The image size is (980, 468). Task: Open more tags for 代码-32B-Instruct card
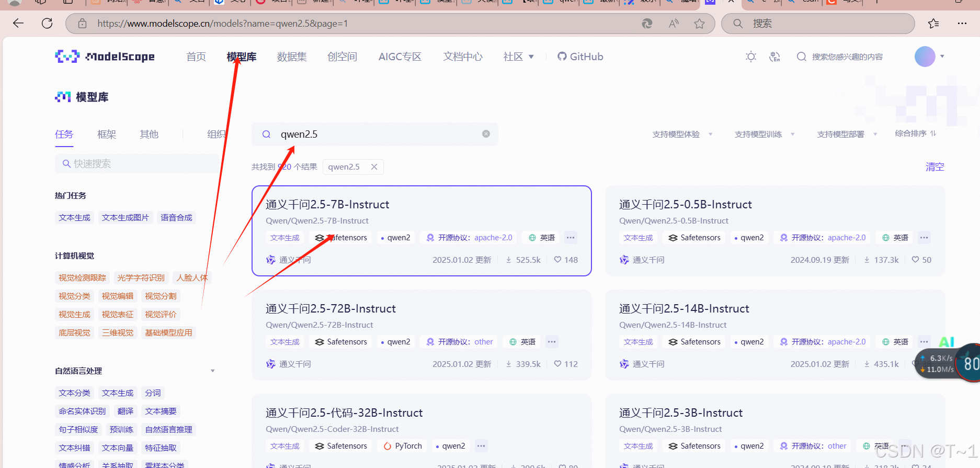(x=481, y=446)
